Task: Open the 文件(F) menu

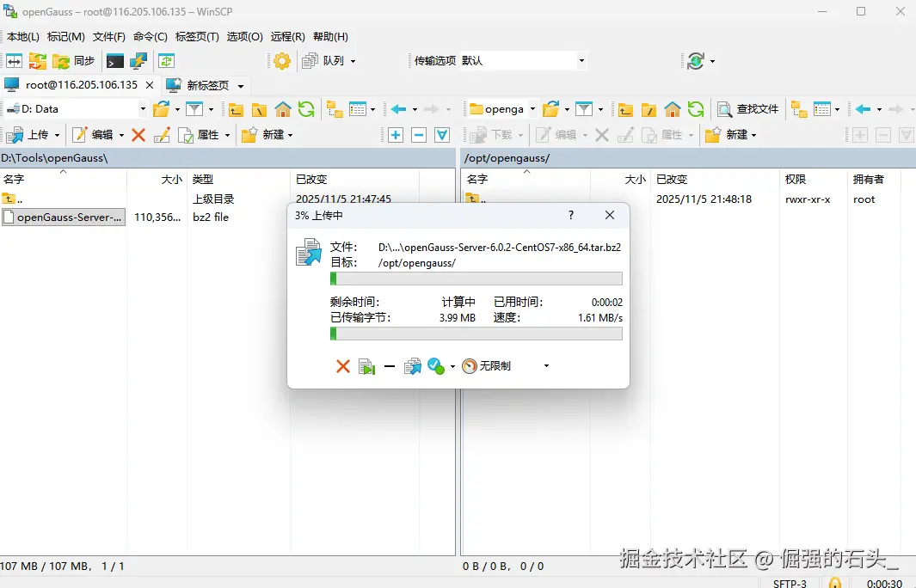Action: click(108, 37)
